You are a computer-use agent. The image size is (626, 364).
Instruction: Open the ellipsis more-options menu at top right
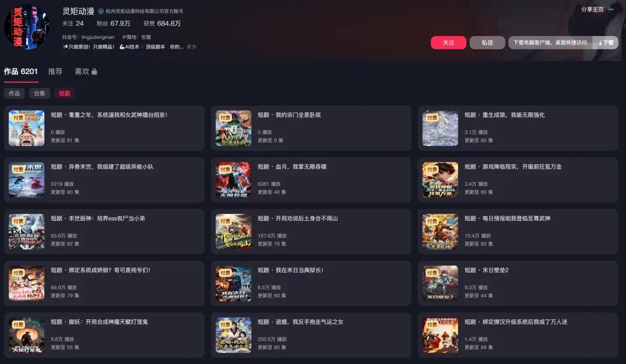[x=610, y=9]
